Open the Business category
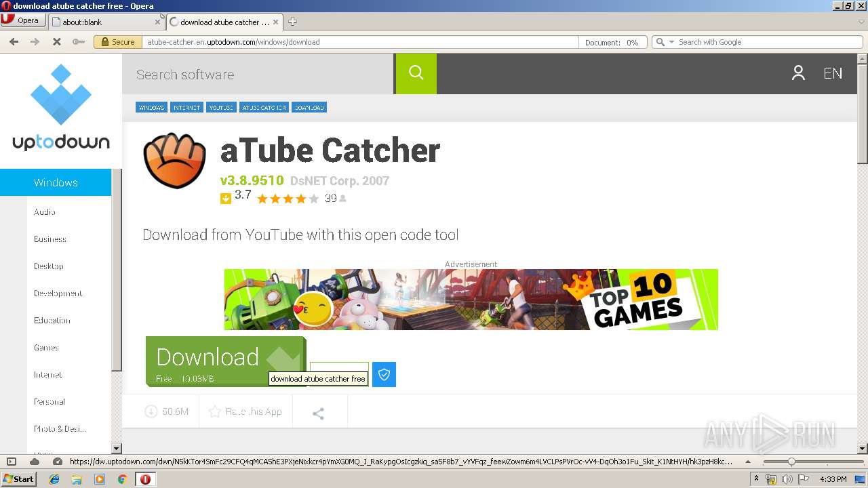This screenshot has width=868, height=488. pyautogui.click(x=50, y=239)
